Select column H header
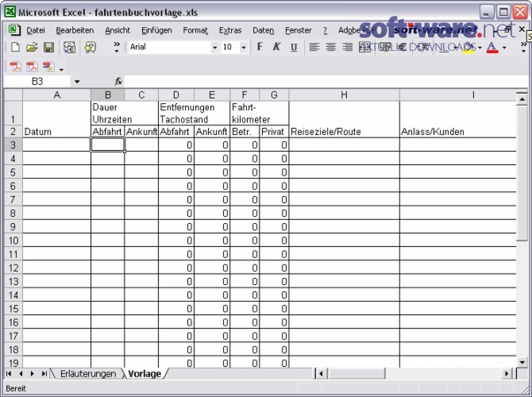 click(344, 95)
